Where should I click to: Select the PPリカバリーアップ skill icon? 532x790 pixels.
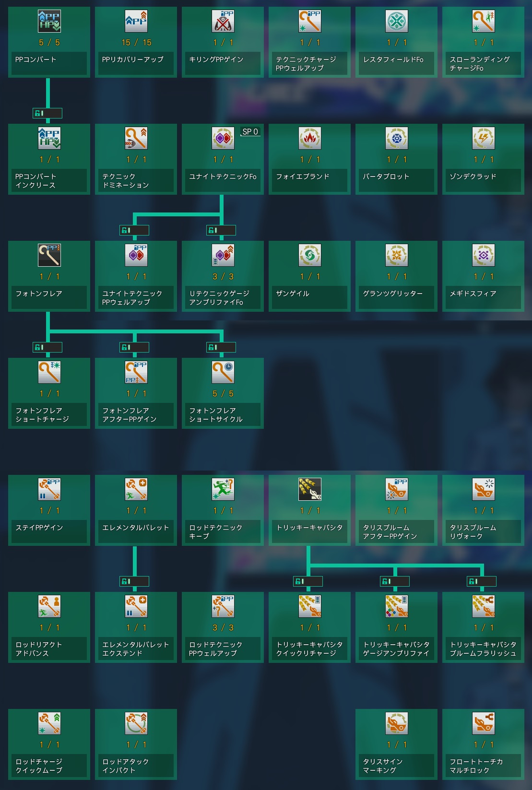click(x=136, y=21)
